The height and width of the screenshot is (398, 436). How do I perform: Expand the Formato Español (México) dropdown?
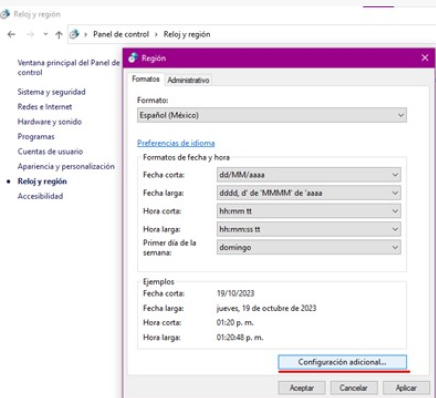[x=272, y=115]
